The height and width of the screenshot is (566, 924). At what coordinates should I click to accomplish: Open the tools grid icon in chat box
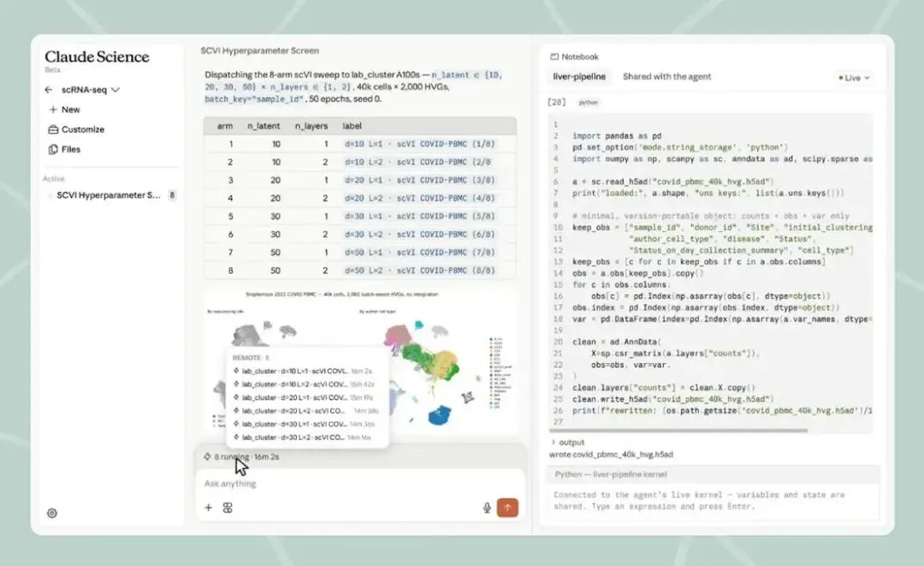tap(228, 508)
